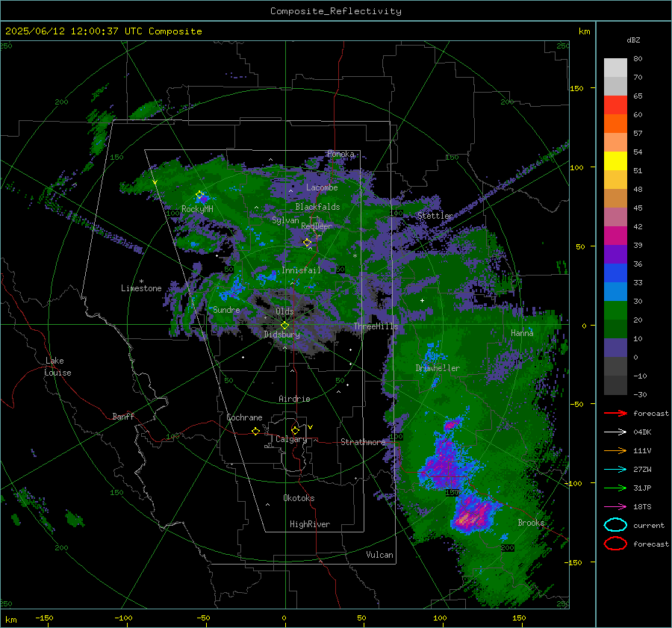Click the yellow diamond marker above Calgary
The image size is (672, 628).
click(295, 430)
